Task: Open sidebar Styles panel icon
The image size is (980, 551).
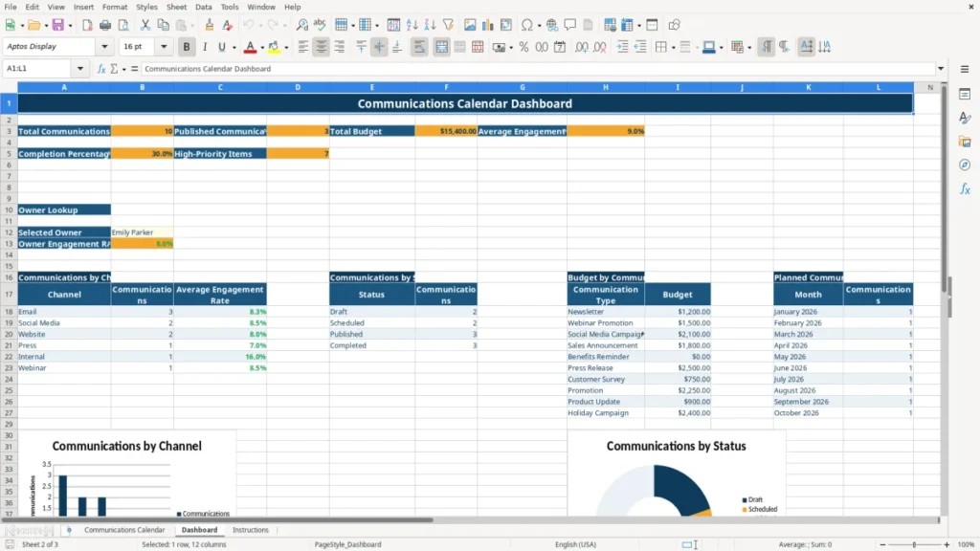Action: click(965, 118)
